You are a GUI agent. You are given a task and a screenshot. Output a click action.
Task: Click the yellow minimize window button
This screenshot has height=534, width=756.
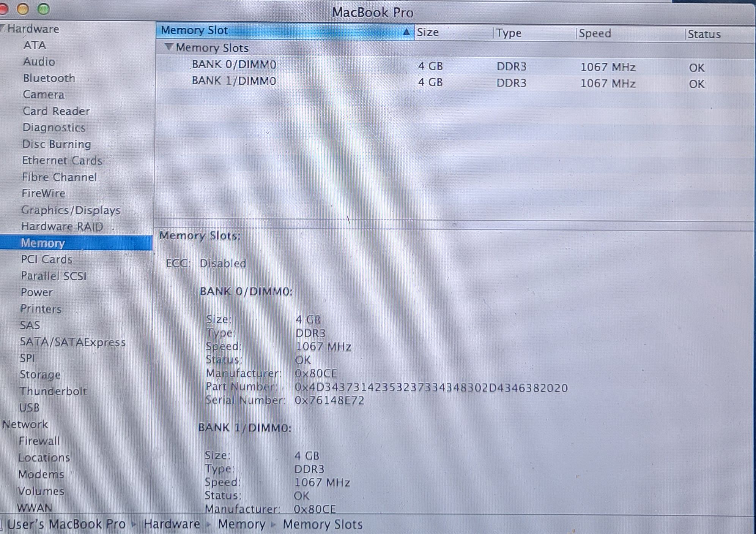click(23, 9)
